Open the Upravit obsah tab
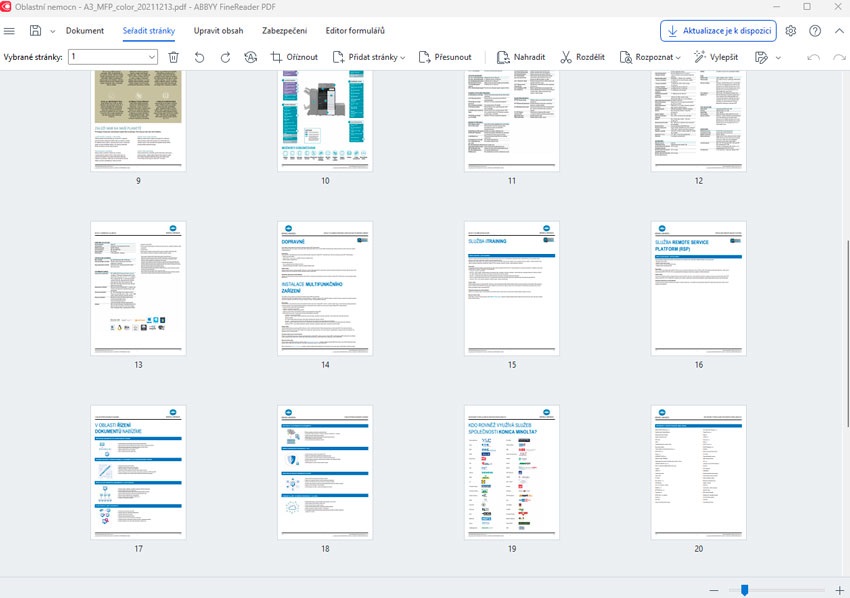 pos(218,31)
